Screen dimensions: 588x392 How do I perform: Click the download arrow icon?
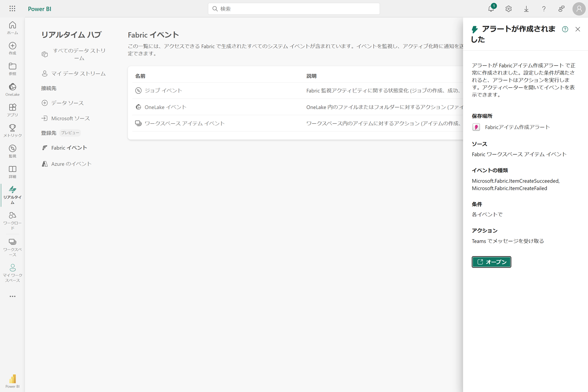pos(526,9)
